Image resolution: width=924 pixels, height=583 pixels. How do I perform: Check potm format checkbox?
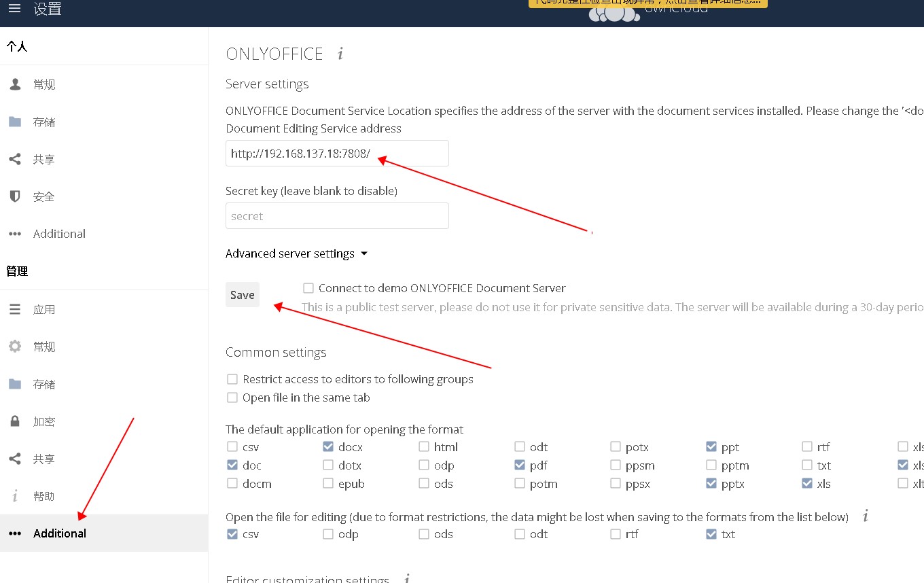[520, 484]
